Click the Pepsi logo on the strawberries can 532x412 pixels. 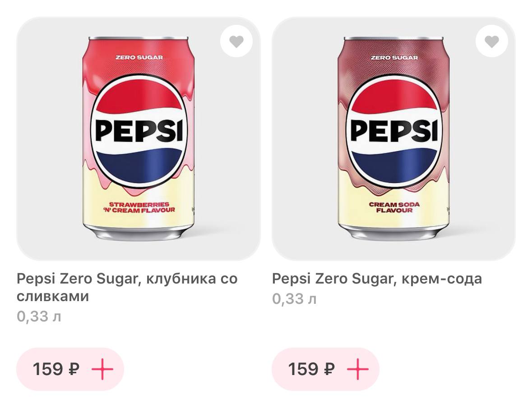[139, 131]
